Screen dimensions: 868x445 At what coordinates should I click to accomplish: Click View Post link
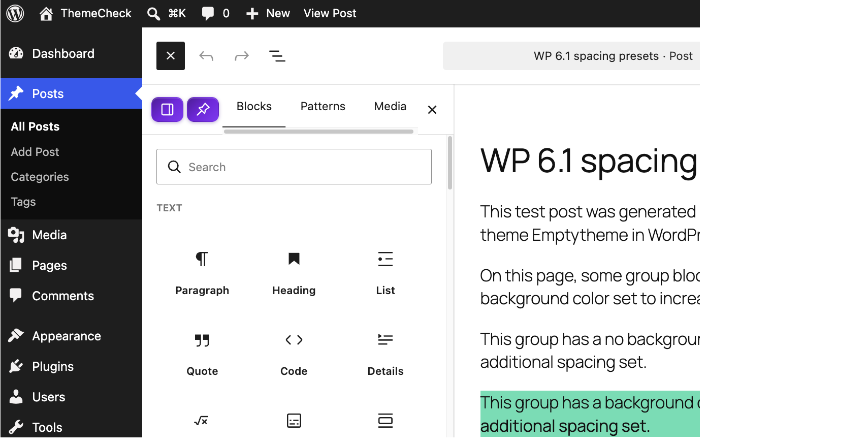click(x=330, y=13)
